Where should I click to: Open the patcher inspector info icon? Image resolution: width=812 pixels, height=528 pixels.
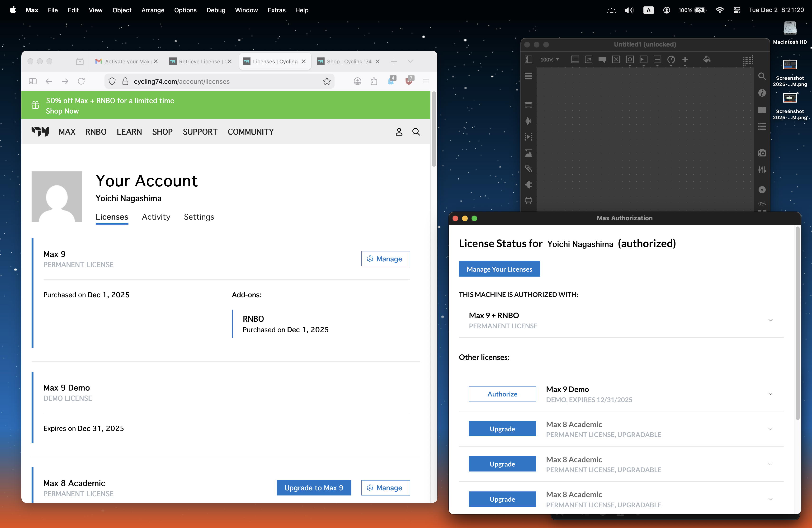click(x=762, y=93)
